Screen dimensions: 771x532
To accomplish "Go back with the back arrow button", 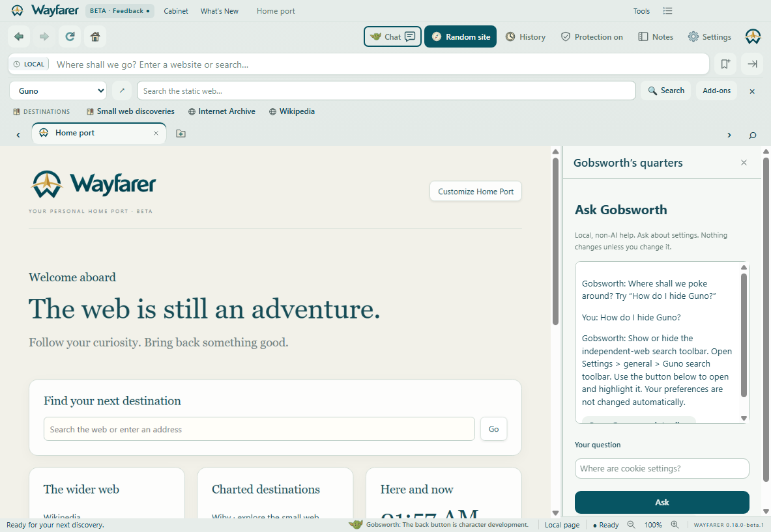I will (x=19, y=37).
